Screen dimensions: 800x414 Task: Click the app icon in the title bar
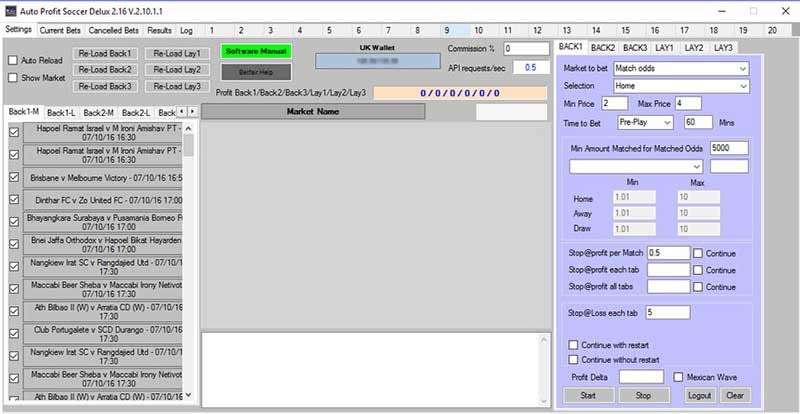coord(12,10)
